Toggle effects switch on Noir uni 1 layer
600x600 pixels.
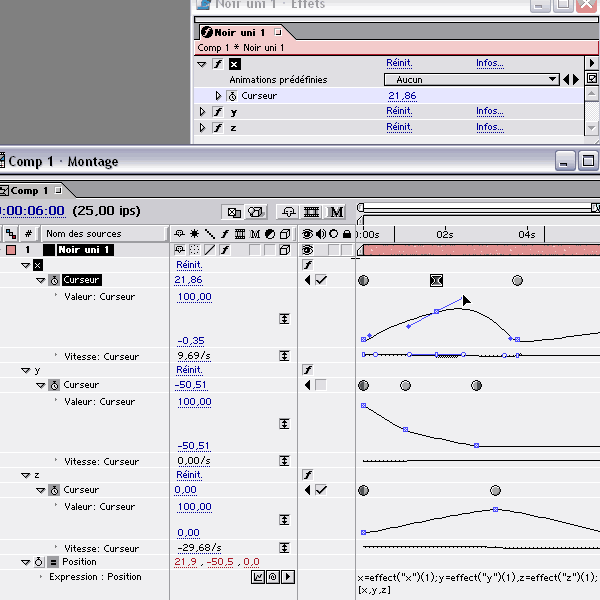[x=225, y=250]
